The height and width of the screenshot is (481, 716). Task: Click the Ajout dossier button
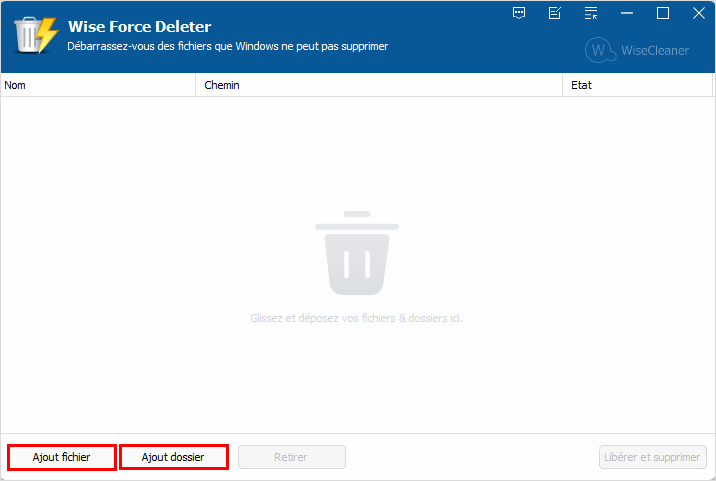tap(173, 457)
